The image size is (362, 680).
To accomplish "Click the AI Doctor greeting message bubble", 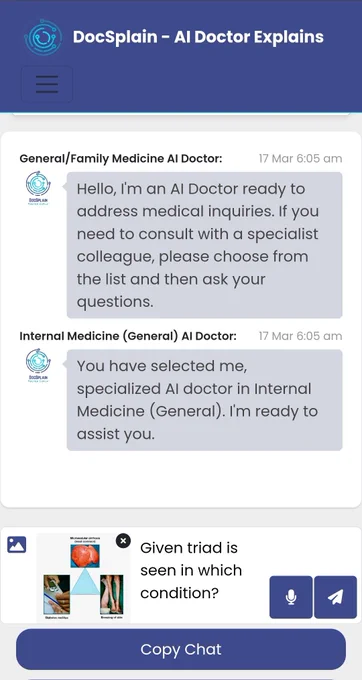I will [x=205, y=245].
